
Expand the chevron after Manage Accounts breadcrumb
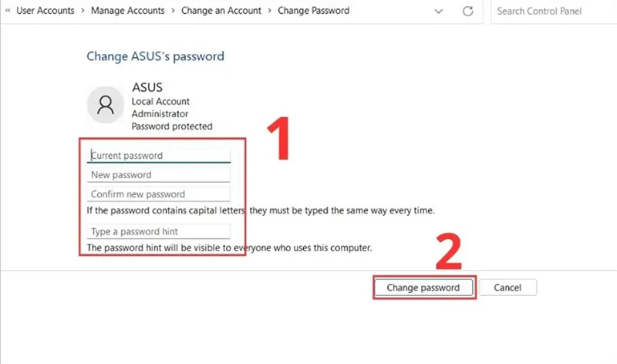173,11
